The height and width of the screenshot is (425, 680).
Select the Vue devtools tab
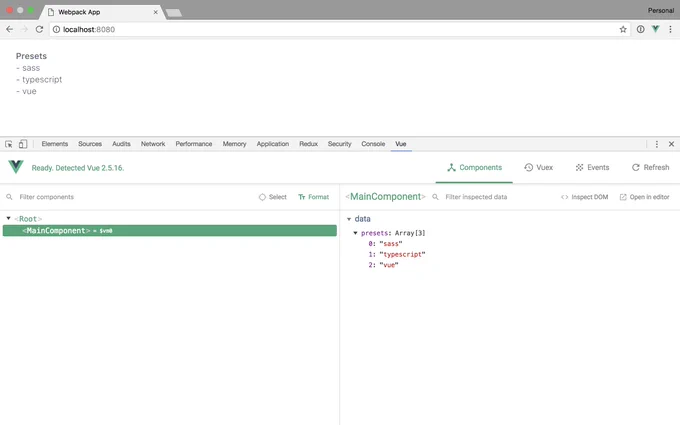tap(401, 144)
